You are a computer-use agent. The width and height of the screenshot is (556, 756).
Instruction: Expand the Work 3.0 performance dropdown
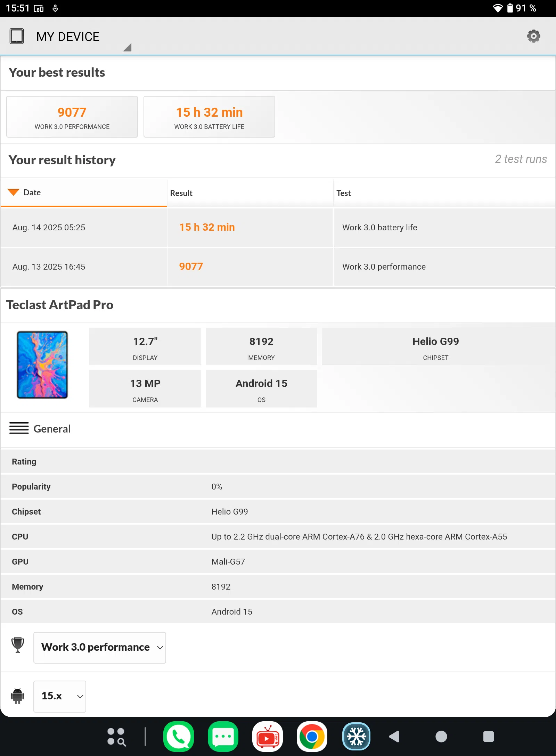100,648
